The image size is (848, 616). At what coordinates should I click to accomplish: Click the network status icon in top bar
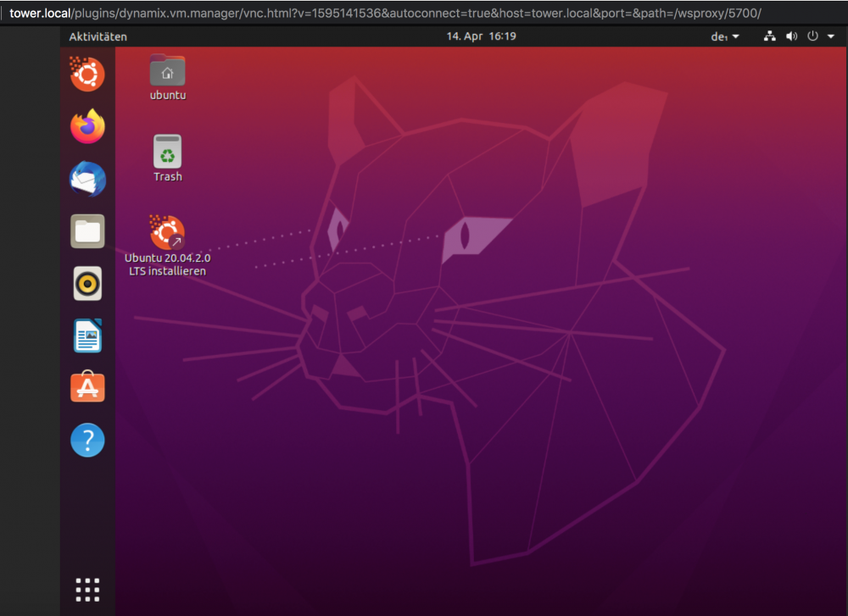[x=770, y=36]
